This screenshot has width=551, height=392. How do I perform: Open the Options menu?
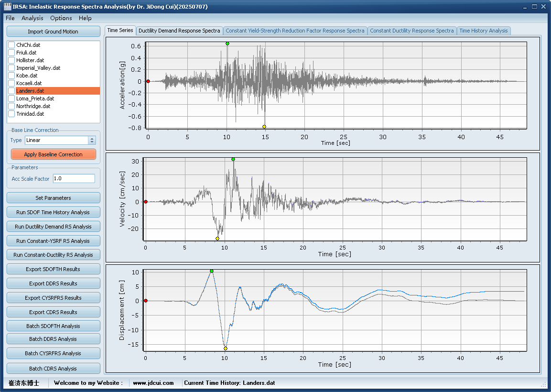[61, 18]
